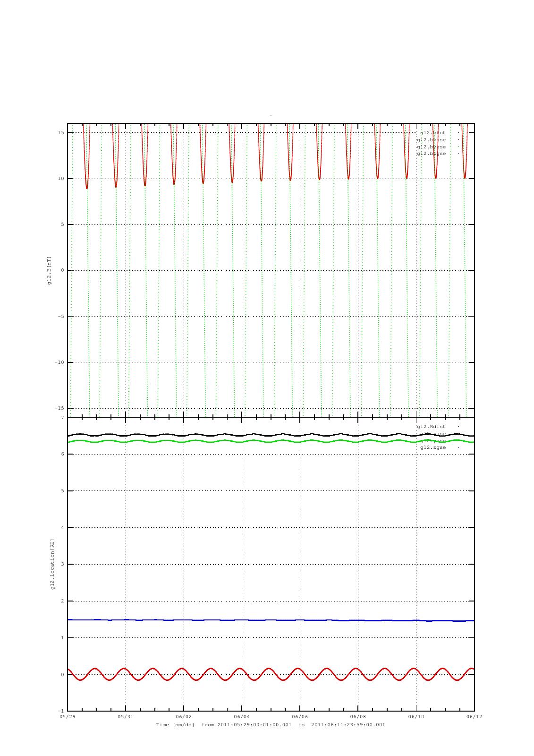534x756 pixels.
Task: Click the g12.B[nT] vertical axis title
Action: tap(49, 270)
